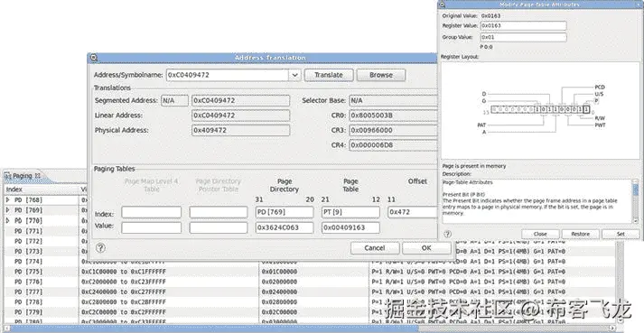Click attributes cell of the PD [775] row
Image resolution: width=644 pixels, height=333 pixels.
click(x=492, y=272)
